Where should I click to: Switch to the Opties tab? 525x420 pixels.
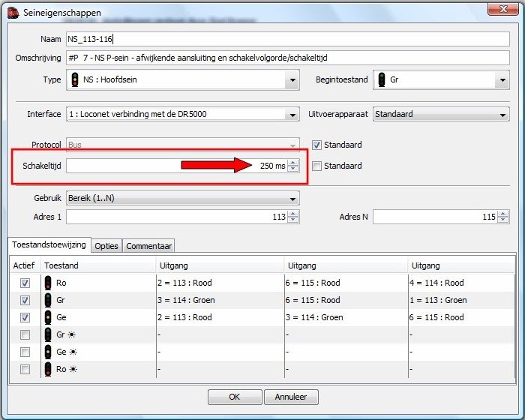click(x=106, y=246)
